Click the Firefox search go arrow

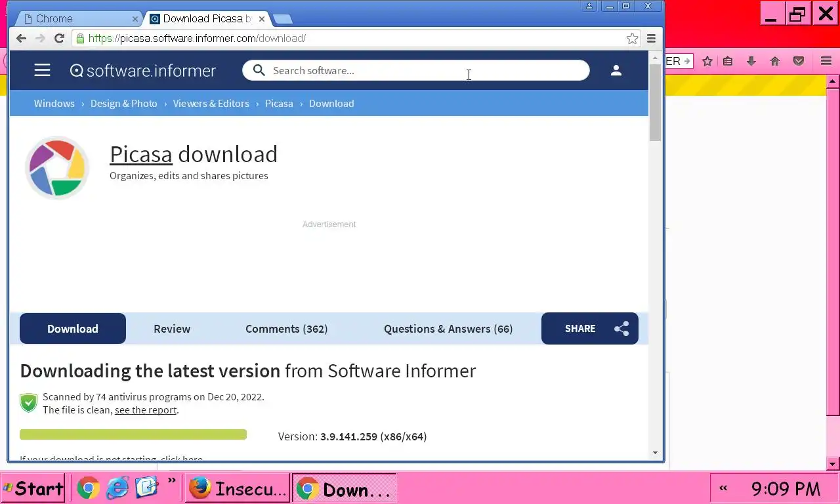(x=686, y=61)
